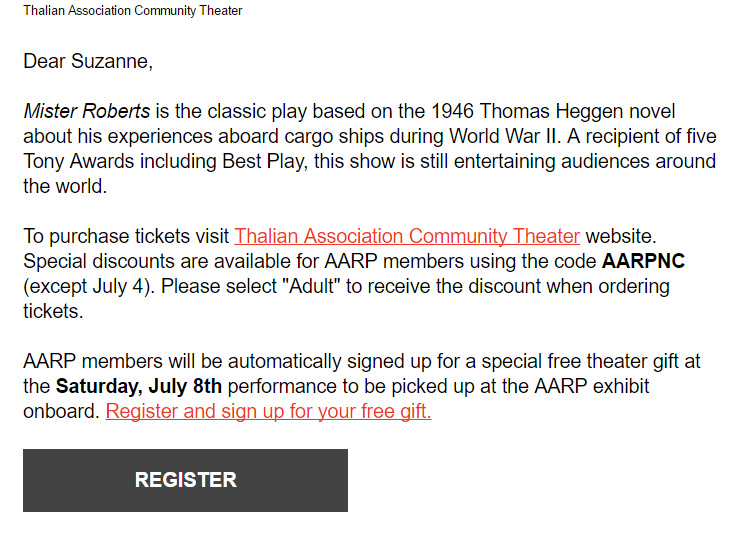Click 'Tony Awards' in the first paragraph
The width and height of the screenshot is (747, 536).
pos(79,162)
